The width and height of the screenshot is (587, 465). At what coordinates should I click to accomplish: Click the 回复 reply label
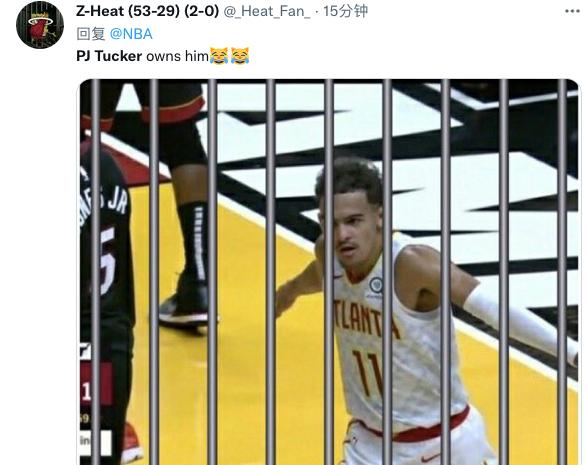91,34
